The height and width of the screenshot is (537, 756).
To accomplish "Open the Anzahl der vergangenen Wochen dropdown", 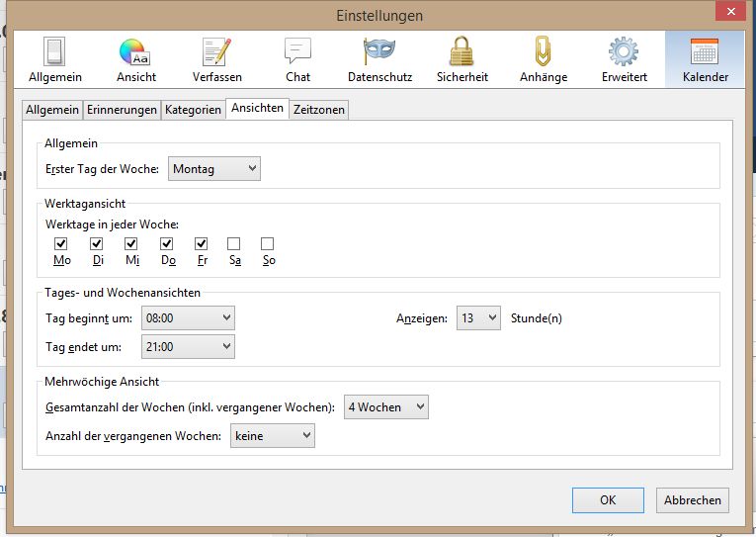I will [x=272, y=435].
